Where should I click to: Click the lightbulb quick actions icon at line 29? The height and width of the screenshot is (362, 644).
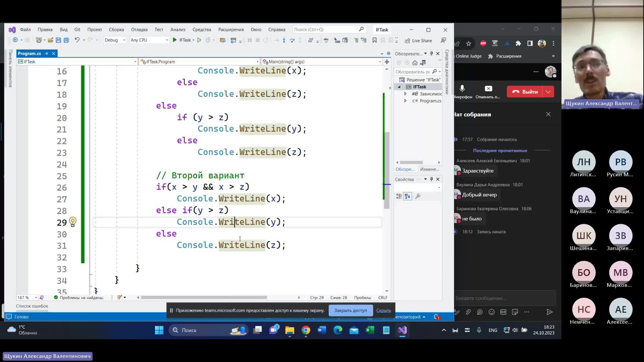(x=72, y=222)
